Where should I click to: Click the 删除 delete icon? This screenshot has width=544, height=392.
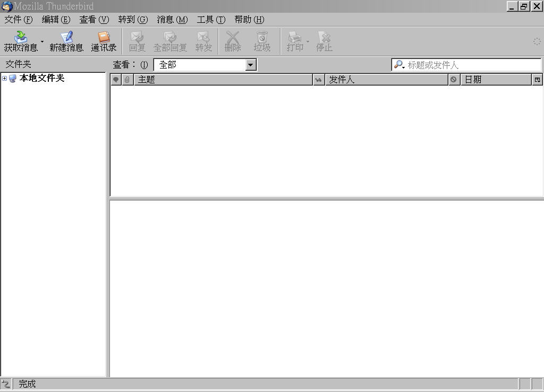click(x=233, y=37)
